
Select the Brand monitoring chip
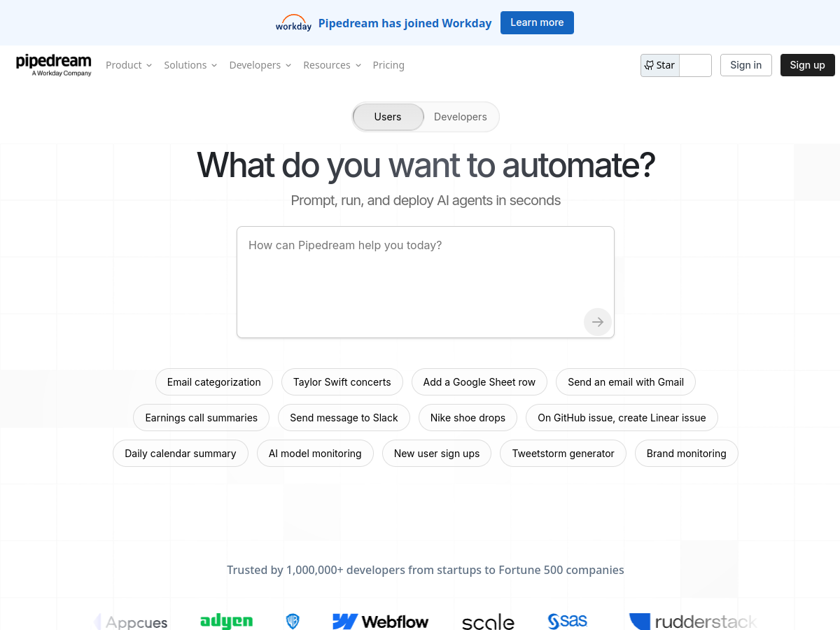coord(686,454)
